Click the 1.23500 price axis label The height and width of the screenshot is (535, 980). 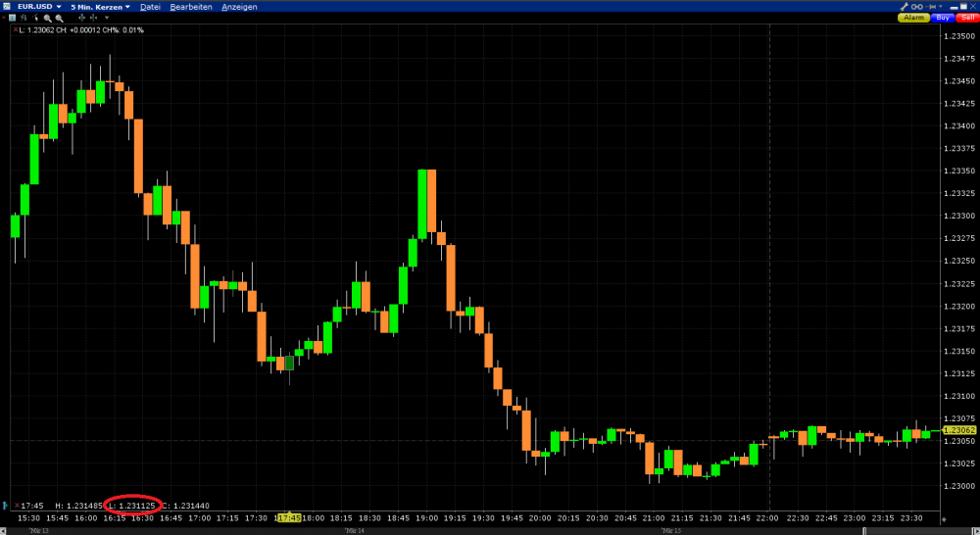pos(958,36)
